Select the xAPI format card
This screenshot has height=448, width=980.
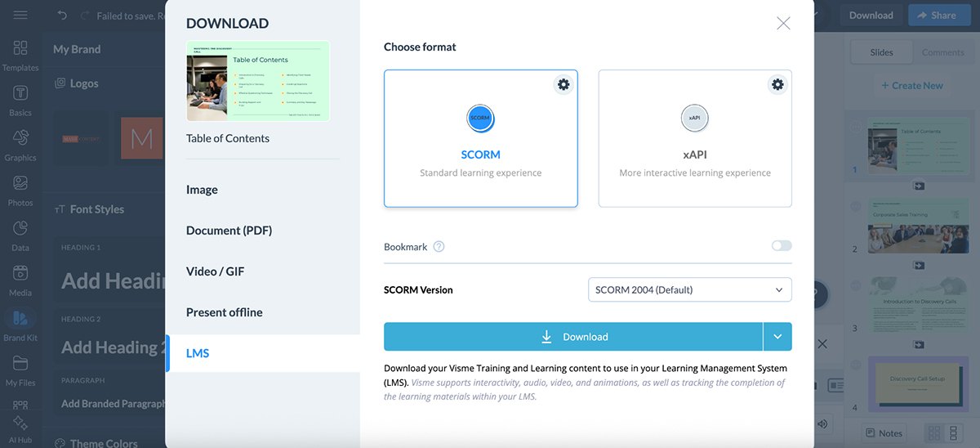[x=694, y=139]
